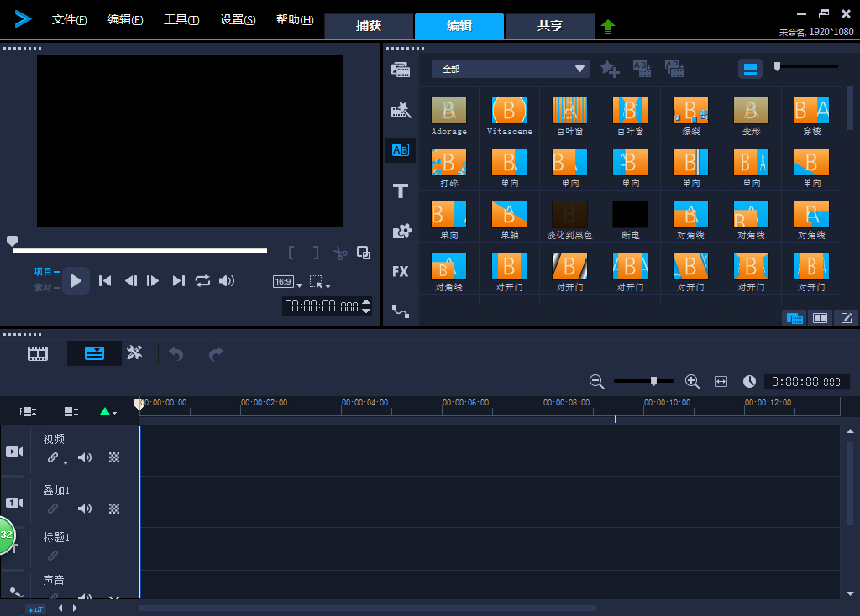Click the timeline zoom slider
The image size is (860, 616).
[x=653, y=381]
